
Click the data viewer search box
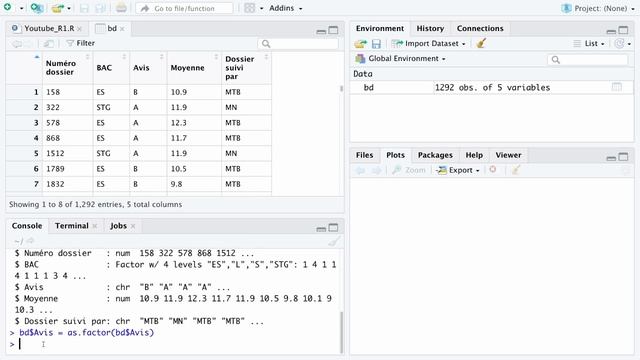[x=298, y=44]
